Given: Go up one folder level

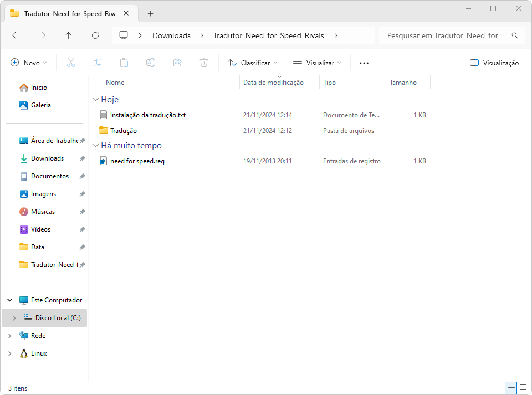Looking at the screenshot, I should pyautogui.click(x=69, y=35).
